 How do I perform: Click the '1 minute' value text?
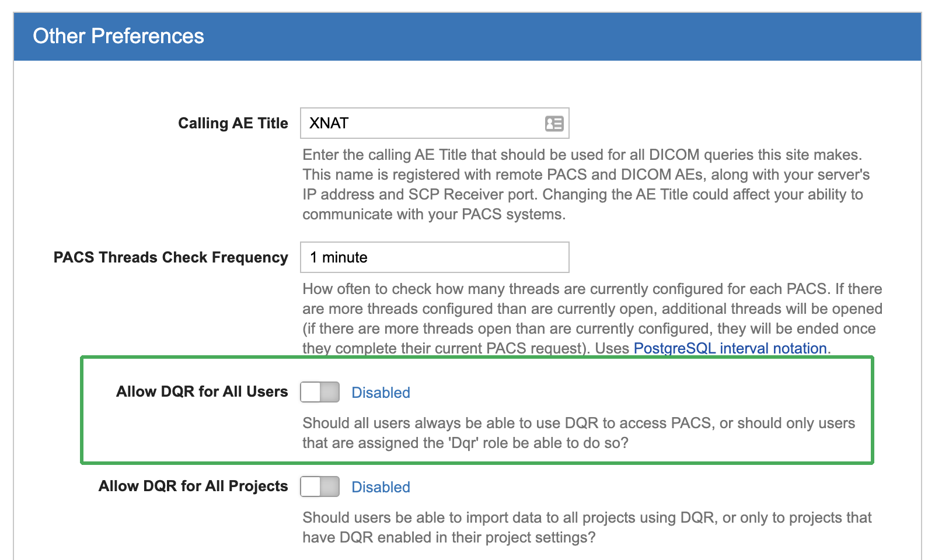click(339, 257)
